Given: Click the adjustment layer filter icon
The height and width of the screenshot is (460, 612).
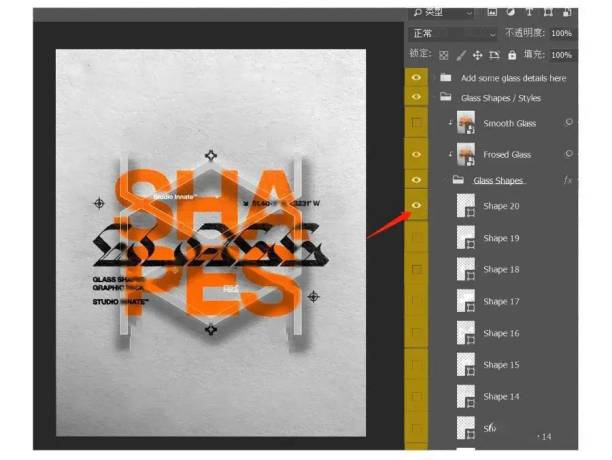Looking at the screenshot, I should pos(510,12).
